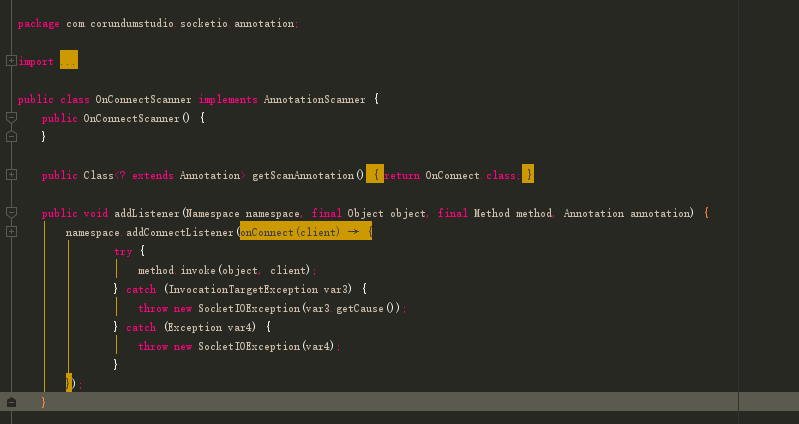Collapse the OnConnectScanner constructor fold marker

[11, 118]
